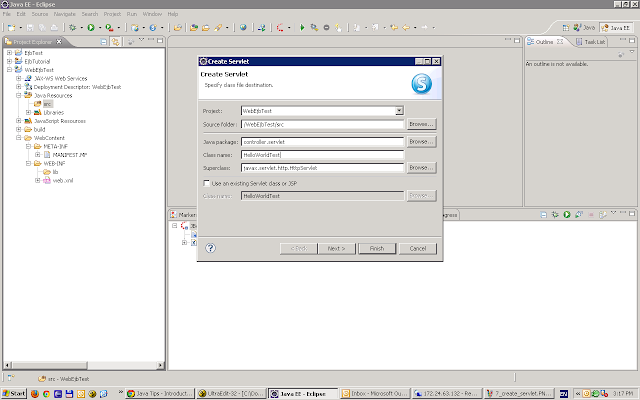Open the Help menu
Viewport: 640px width, 400px height.
pyautogui.click(x=173, y=14)
